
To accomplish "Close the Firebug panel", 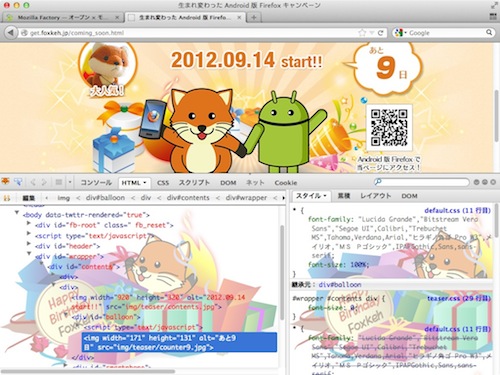I will click(x=493, y=182).
